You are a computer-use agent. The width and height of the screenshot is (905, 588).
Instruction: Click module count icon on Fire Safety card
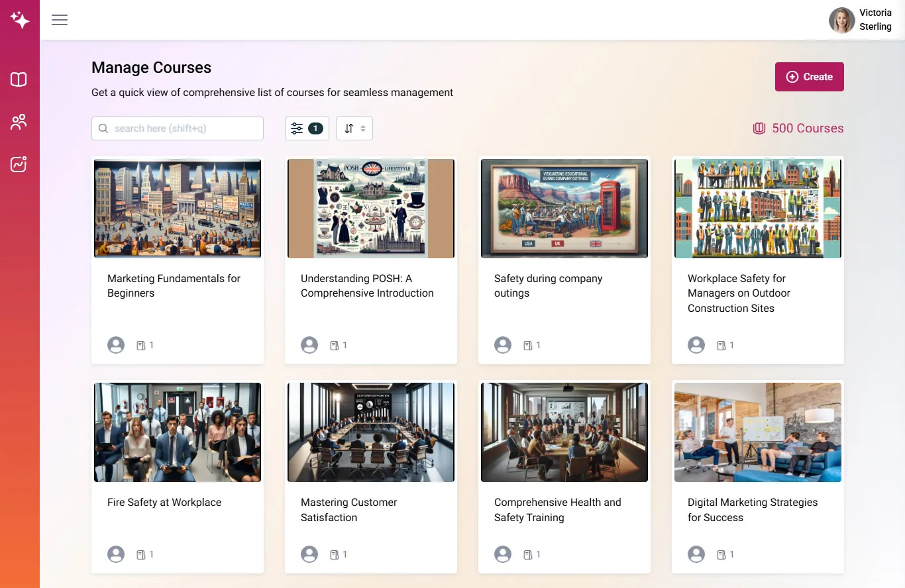click(140, 555)
